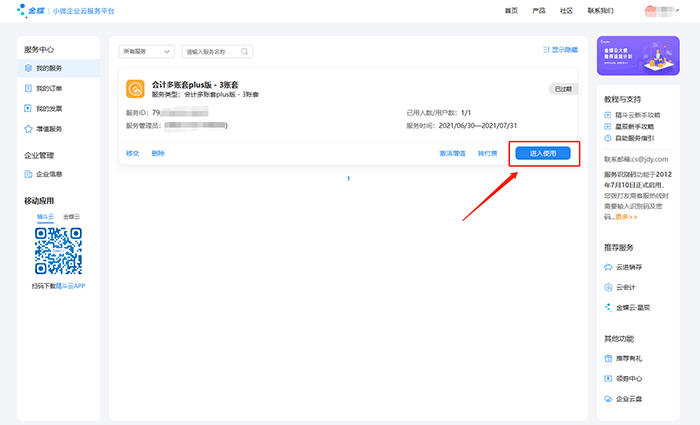Click the 增值服务 star icon
The width and height of the screenshot is (700, 425).
point(28,129)
